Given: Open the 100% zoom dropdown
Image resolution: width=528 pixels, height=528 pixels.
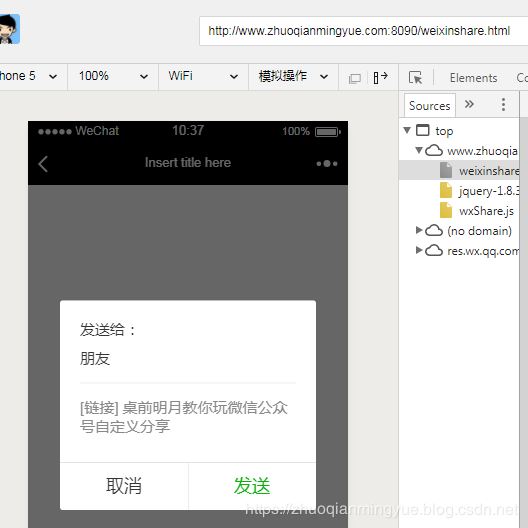Looking at the screenshot, I should tap(113, 76).
